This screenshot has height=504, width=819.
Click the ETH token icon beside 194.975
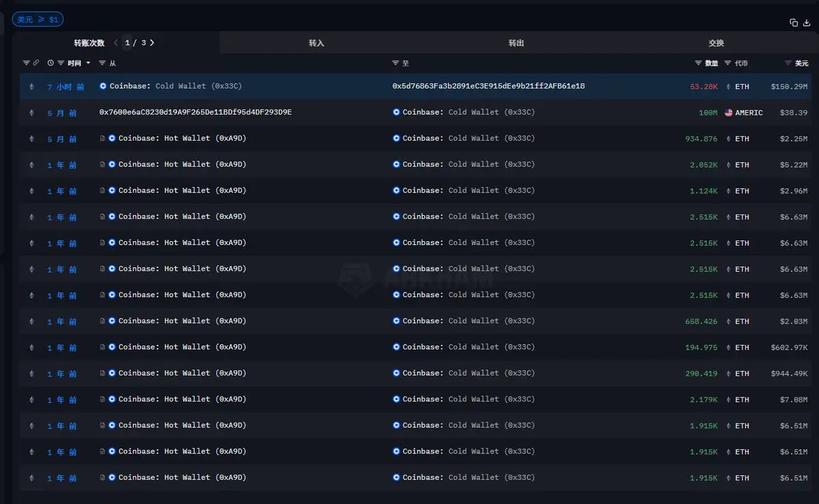729,348
